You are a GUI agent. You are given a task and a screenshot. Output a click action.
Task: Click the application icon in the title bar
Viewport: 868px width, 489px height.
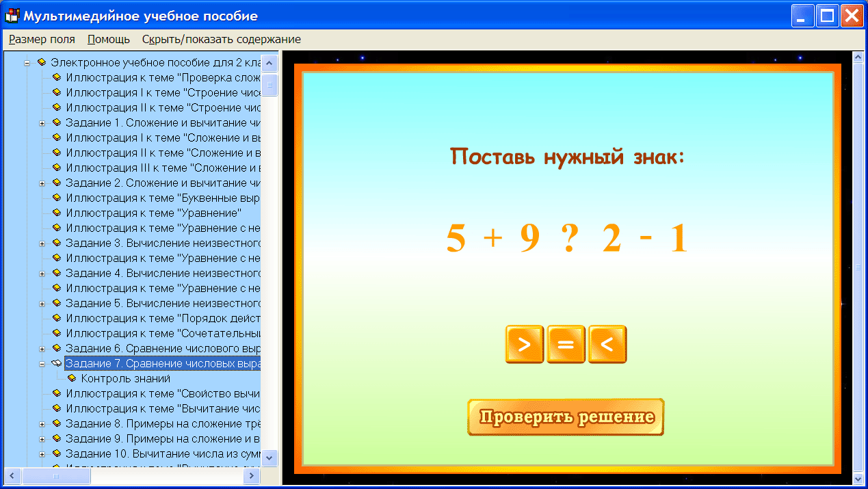pyautogui.click(x=11, y=15)
